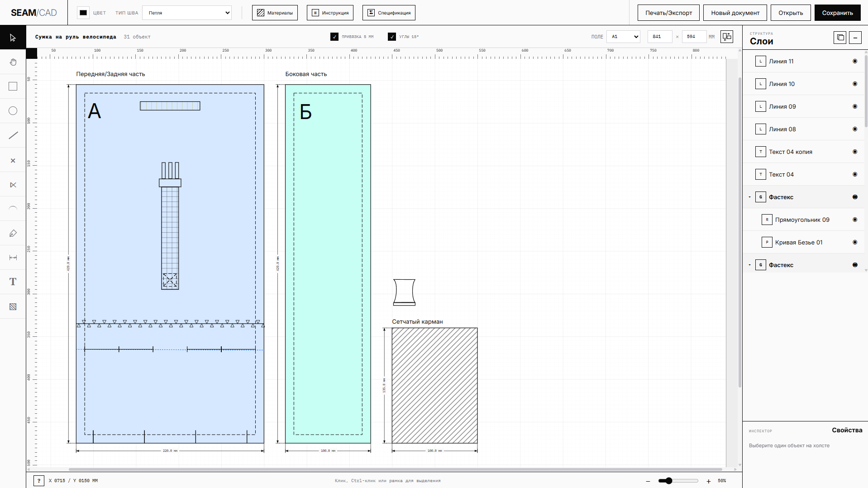Image resolution: width=868 pixels, height=488 pixels.
Task: Click the type icon of layer Линия 09
Action: click(761, 106)
